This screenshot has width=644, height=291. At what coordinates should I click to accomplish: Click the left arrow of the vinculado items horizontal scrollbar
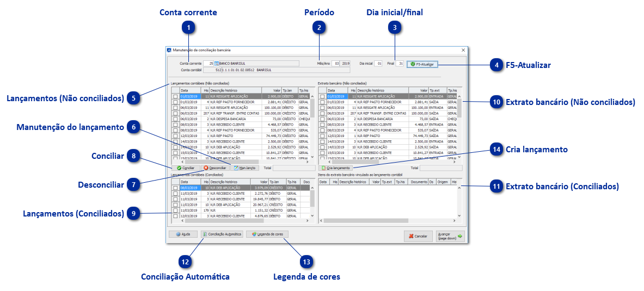pyautogui.click(x=321, y=220)
